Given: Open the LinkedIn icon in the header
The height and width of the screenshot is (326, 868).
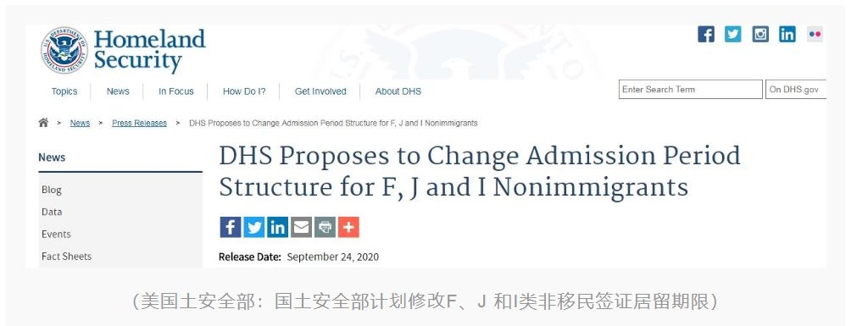Looking at the screenshot, I should [787, 34].
